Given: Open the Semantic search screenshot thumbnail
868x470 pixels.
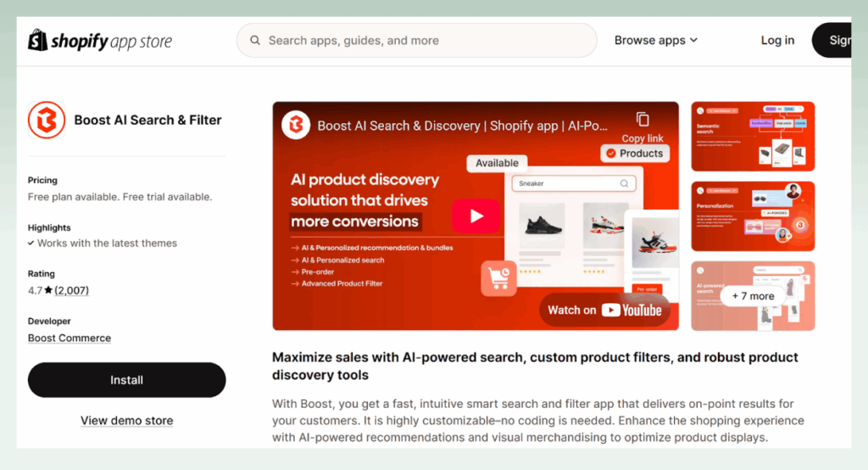Looking at the screenshot, I should (x=753, y=137).
